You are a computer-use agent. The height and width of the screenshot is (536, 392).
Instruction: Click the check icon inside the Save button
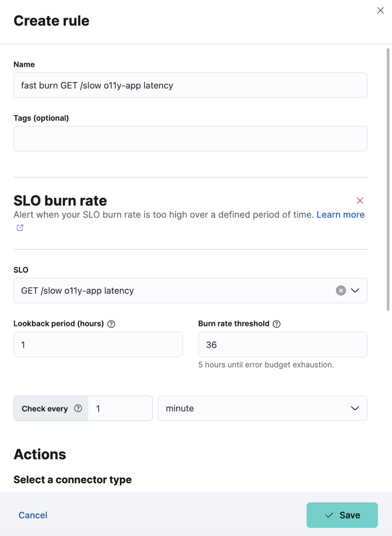pyautogui.click(x=330, y=515)
